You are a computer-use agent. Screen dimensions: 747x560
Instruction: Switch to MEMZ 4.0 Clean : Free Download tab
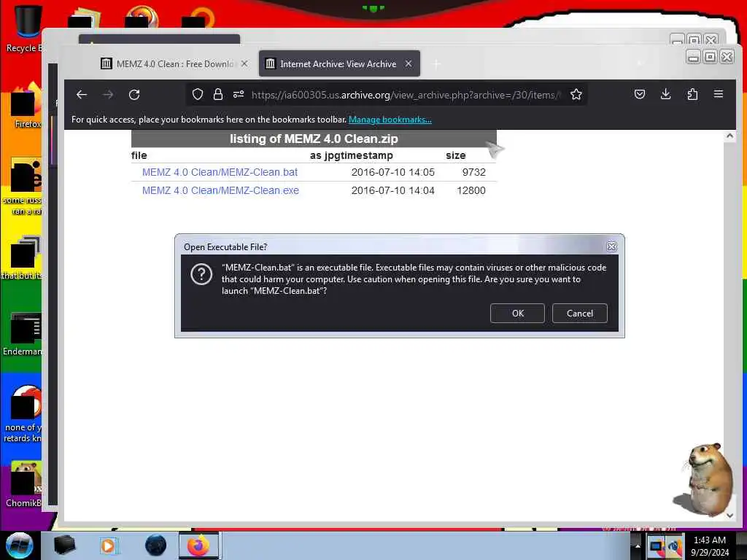pyautogui.click(x=174, y=64)
